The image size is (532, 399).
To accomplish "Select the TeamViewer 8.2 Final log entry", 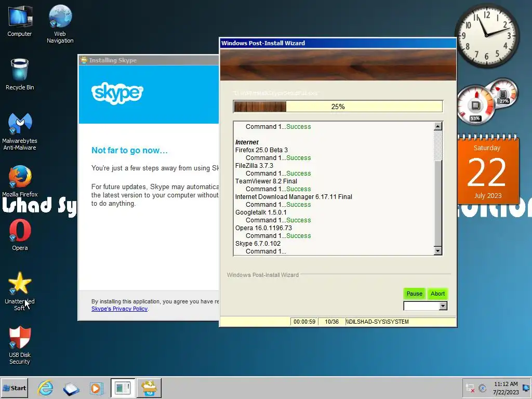I will point(266,181).
